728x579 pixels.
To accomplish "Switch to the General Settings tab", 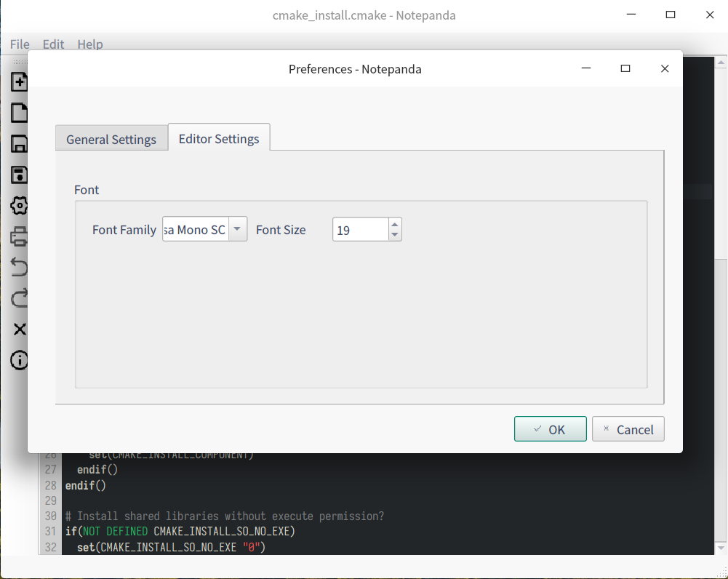I will pos(111,139).
